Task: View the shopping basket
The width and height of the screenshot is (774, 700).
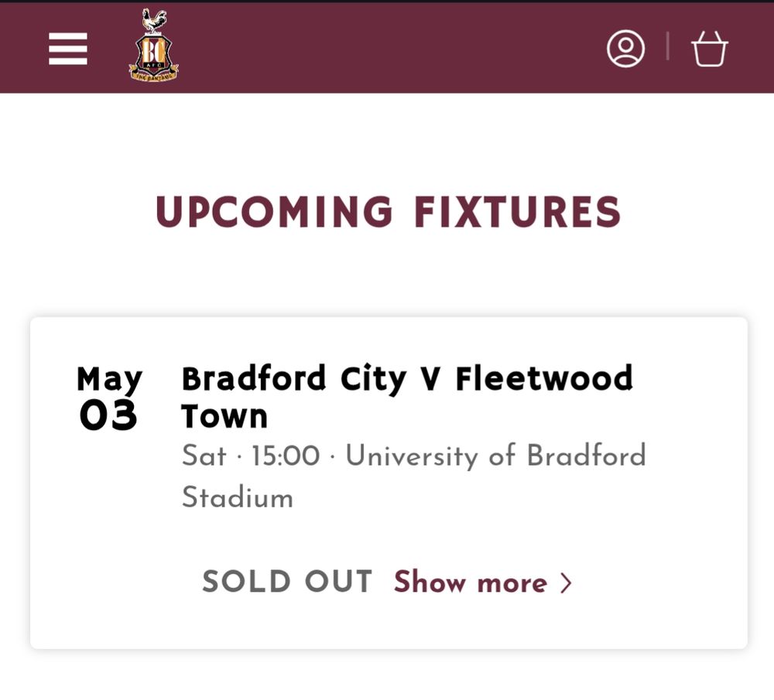Action: [709, 49]
